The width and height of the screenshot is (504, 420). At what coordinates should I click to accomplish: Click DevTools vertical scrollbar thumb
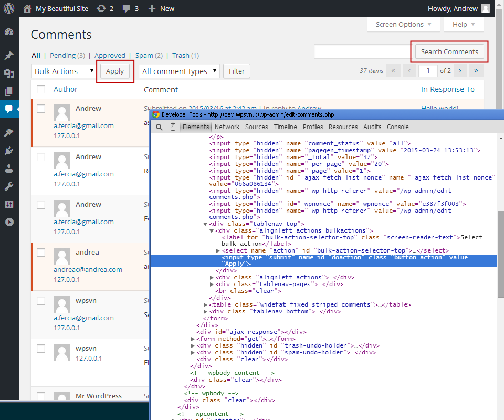point(500,254)
